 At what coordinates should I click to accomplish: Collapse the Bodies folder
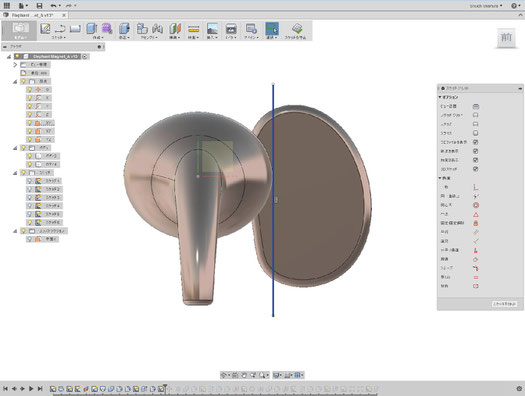(x=15, y=148)
